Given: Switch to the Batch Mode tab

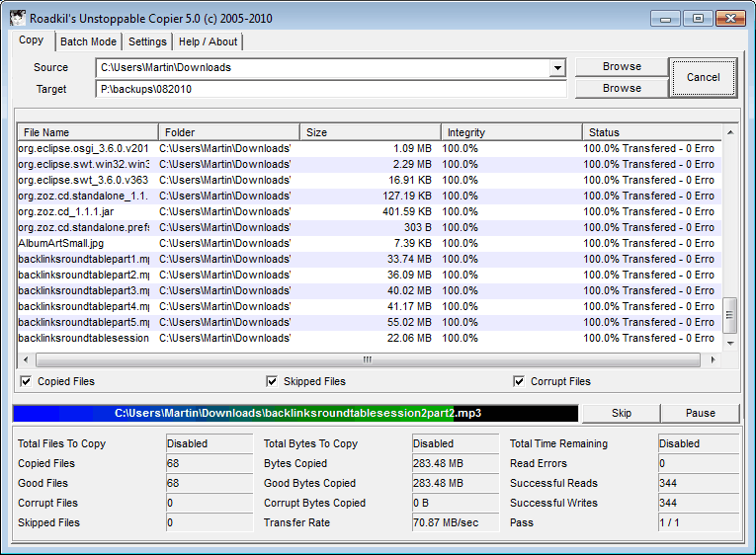Looking at the screenshot, I should coord(88,41).
